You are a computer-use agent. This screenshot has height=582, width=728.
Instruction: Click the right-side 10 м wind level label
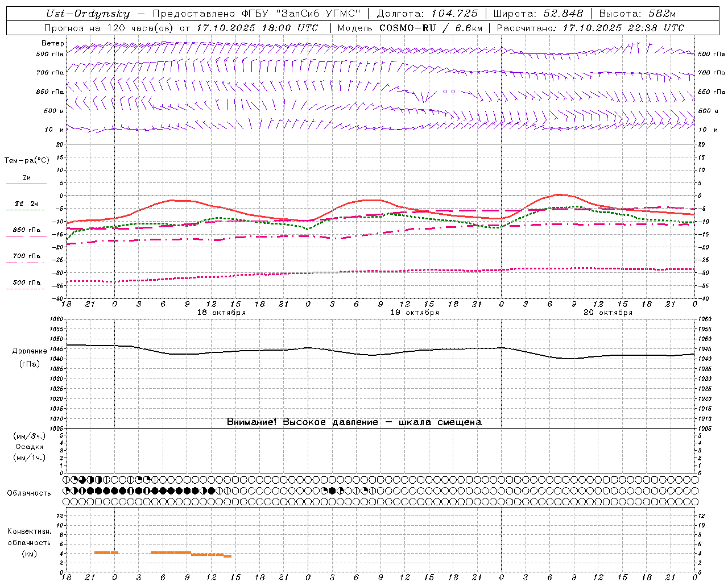tap(708, 130)
